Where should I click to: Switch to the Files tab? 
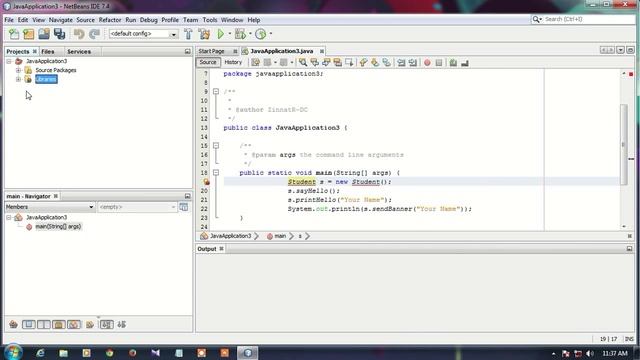[48, 51]
